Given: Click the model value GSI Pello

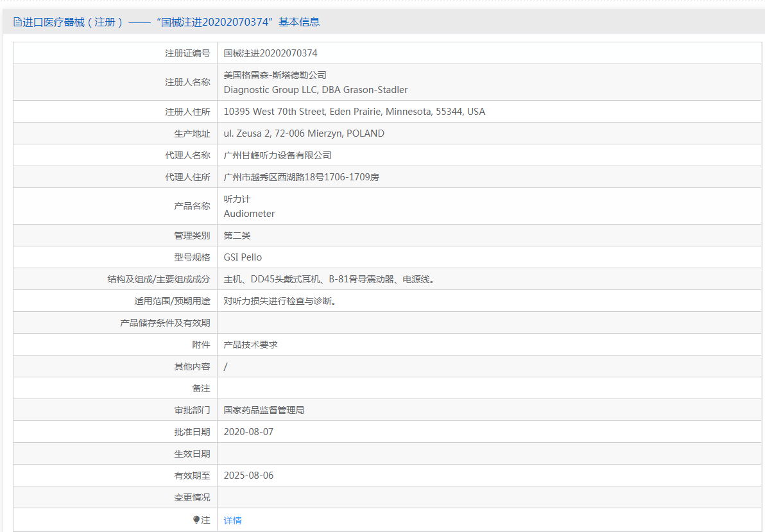Looking at the screenshot, I should pyautogui.click(x=243, y=257).
